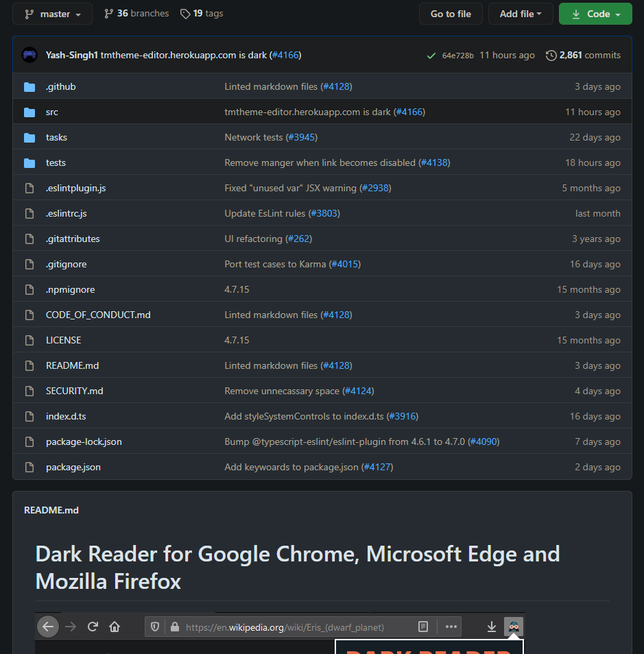Click the file icon next to LICENSE

click(x=29, y=340)
